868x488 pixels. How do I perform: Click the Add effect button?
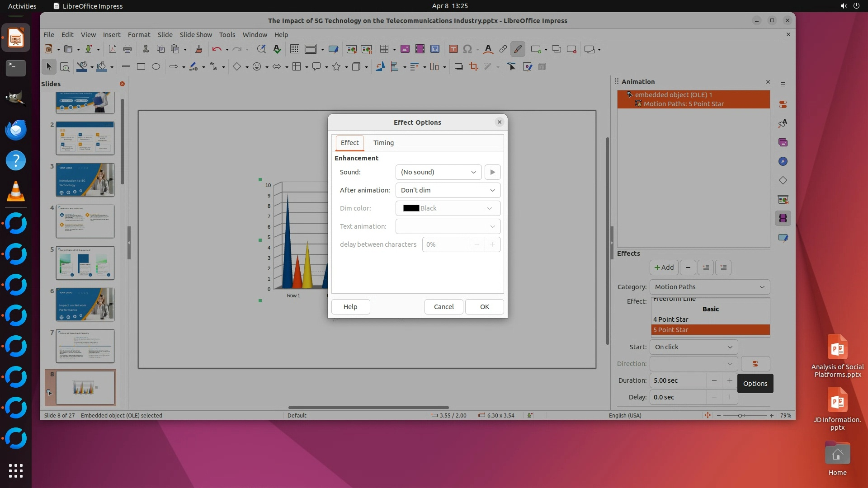[x=664, y=267]
